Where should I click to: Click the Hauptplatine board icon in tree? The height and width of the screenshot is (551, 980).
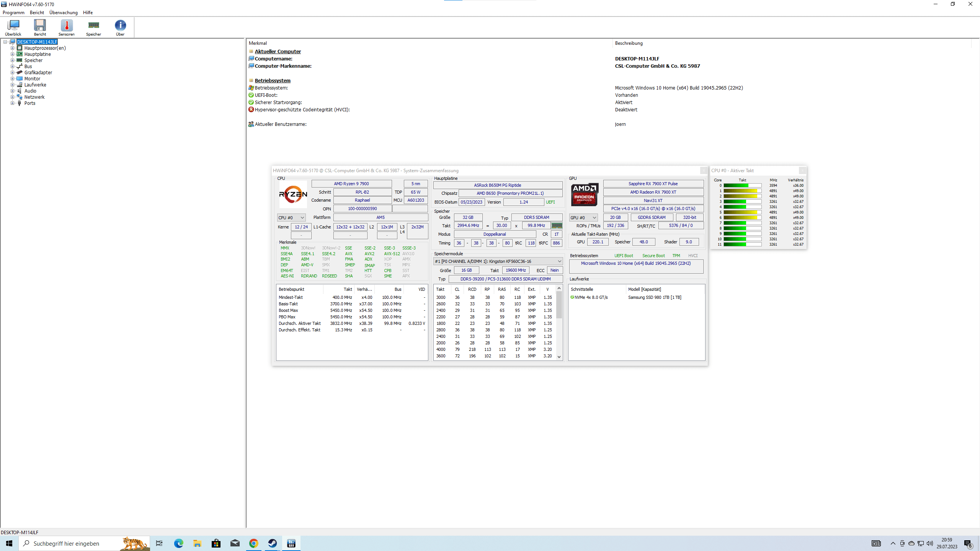pyautogui.click(x=20, y=54)
